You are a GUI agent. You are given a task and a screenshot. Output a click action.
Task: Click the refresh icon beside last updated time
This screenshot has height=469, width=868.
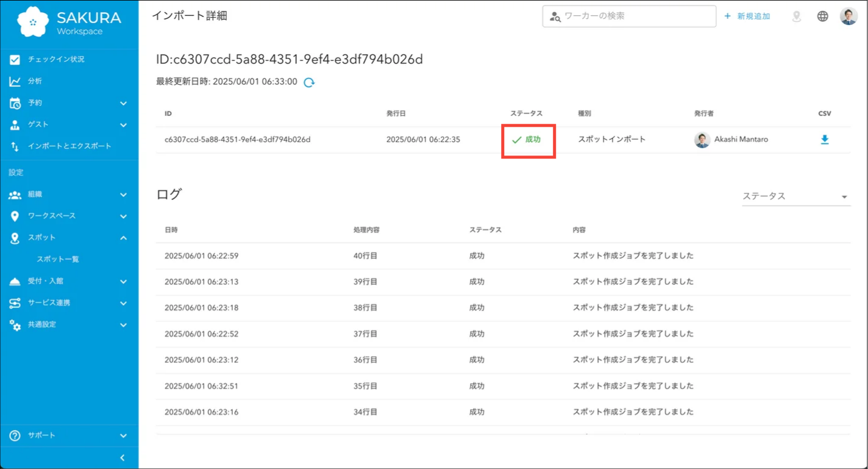coord(309,82)
